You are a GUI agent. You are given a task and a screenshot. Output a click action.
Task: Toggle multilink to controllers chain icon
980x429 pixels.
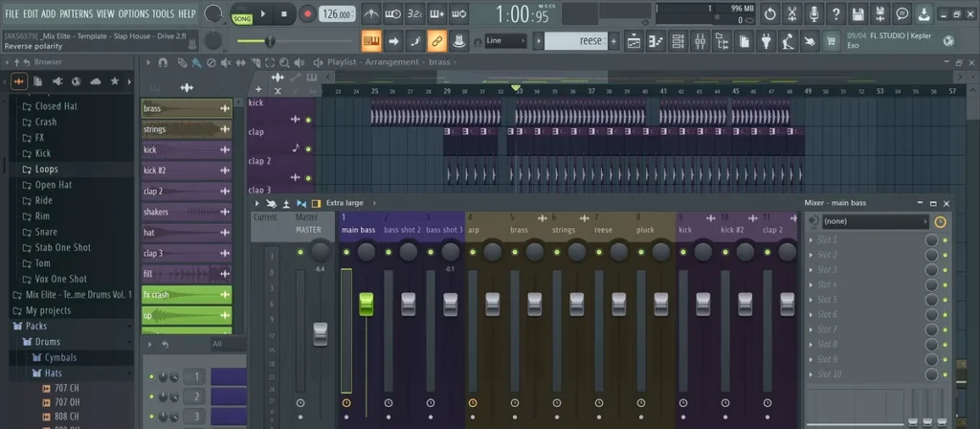(x=437, y=41)
